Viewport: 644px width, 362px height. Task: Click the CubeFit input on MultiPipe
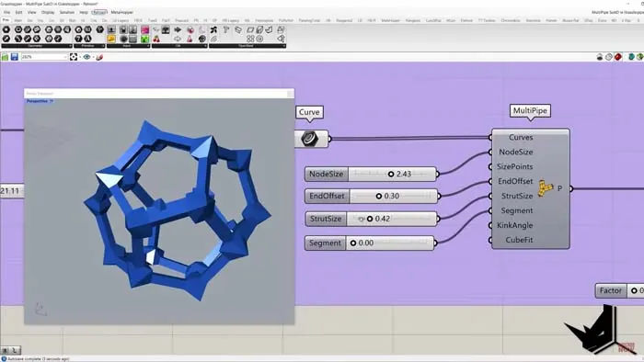pyautogui.click(x=519, y=240)
